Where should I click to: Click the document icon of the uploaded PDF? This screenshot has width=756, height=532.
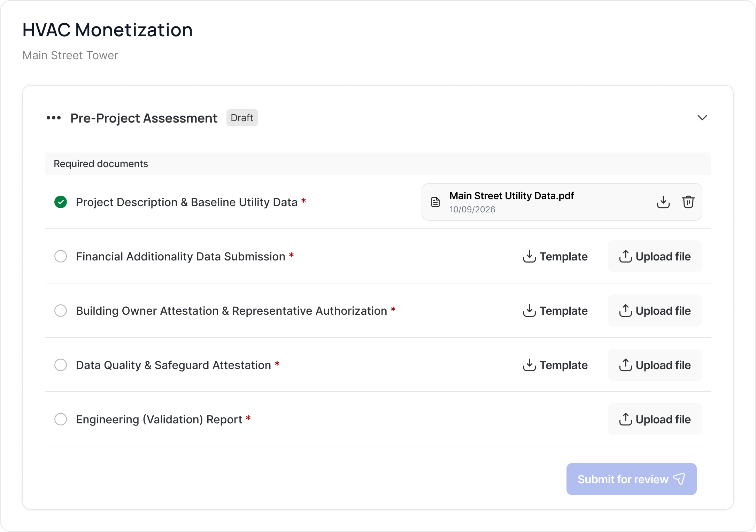435,202
